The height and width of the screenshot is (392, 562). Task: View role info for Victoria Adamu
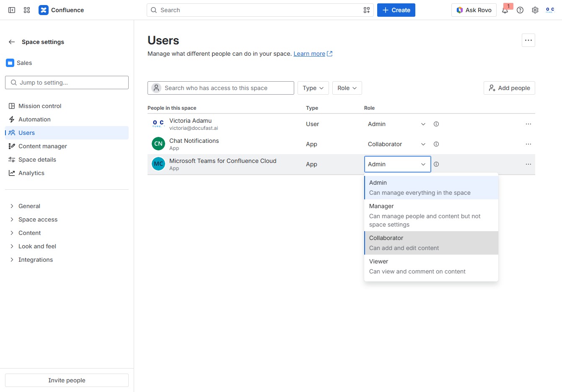click(x=436, y=124)
